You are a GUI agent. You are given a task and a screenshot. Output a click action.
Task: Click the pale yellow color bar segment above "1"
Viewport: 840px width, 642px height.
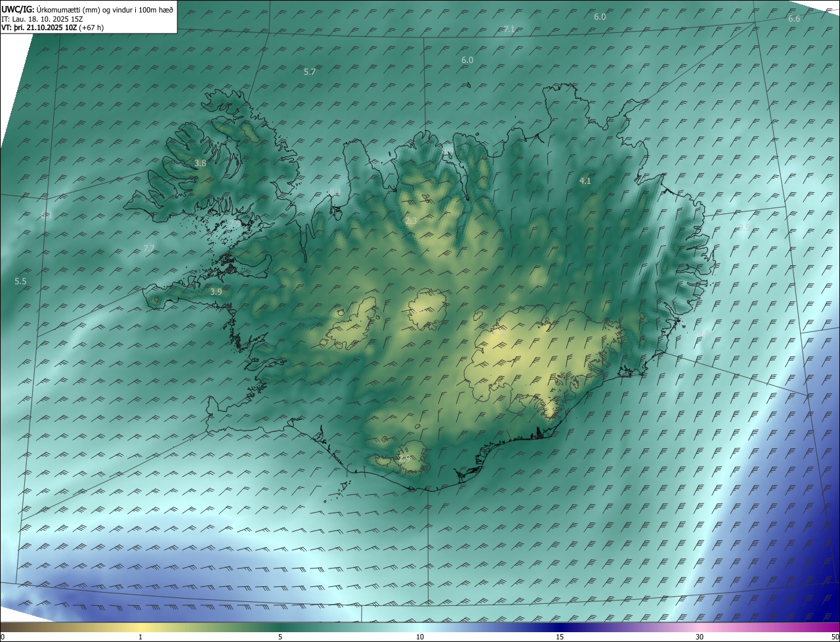point(140,627)
